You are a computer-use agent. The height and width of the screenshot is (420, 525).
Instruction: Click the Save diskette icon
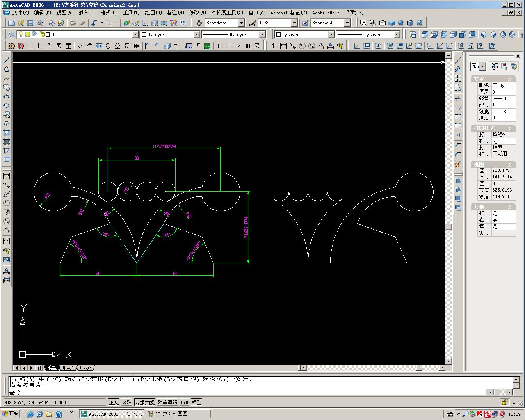coord(30,23)
